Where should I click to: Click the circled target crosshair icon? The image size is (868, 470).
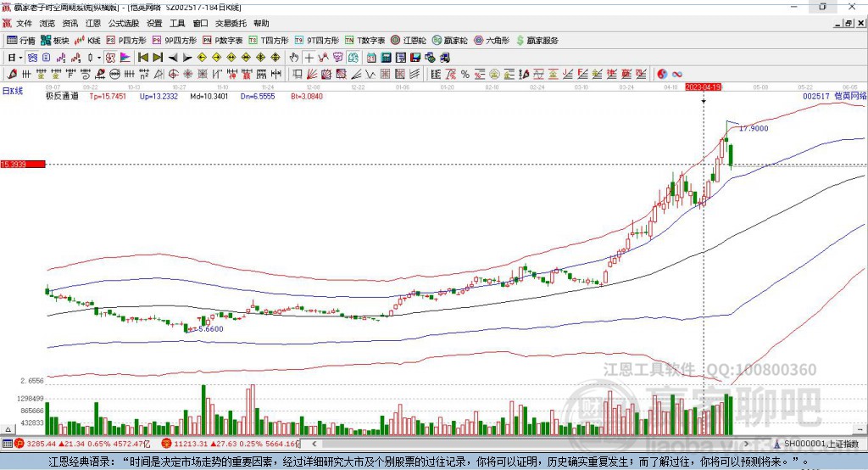coord(173,75)
